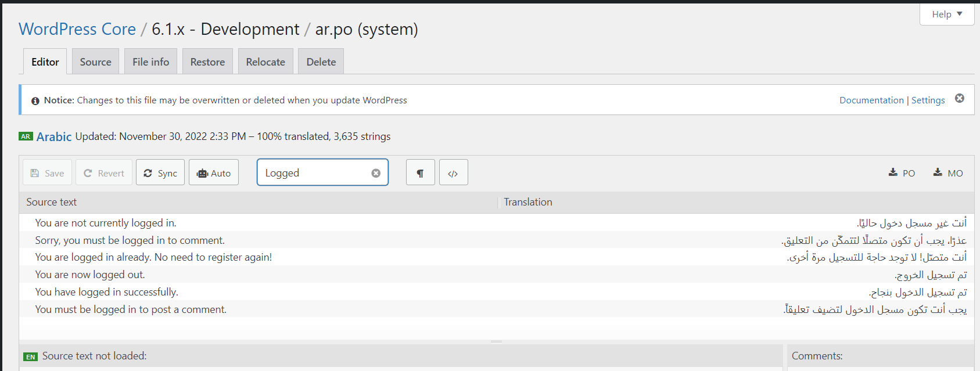Open the Settings link in the notice
This screenshot has width=980, height=371.
point(928,100)
